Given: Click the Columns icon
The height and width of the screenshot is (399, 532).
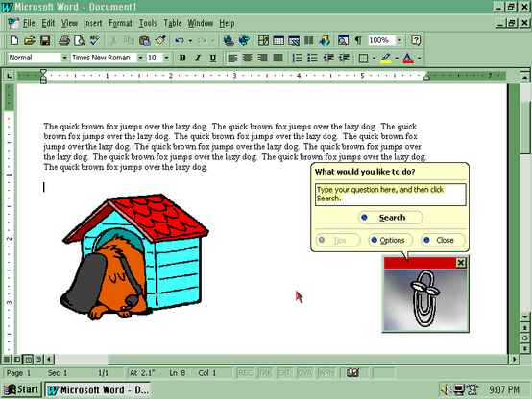Looking at the screenshot, I should click(x=309, y=40).
